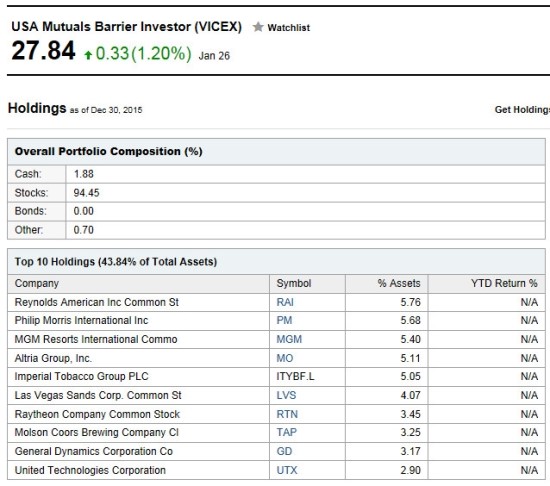Click the Top 10 Holdings table heading
The image size is (550, 486).
tap(116, 262)
